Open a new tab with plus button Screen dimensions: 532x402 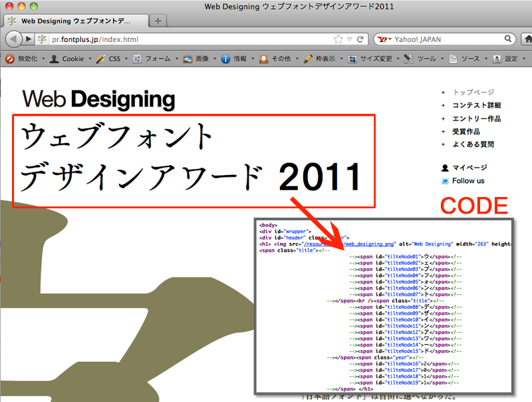[158, 21]
